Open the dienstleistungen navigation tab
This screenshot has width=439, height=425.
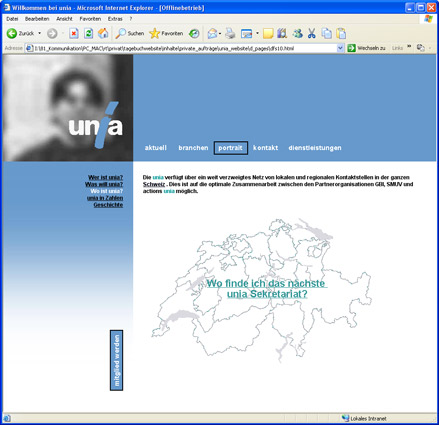pyautogui.click(x=315, y=148)
